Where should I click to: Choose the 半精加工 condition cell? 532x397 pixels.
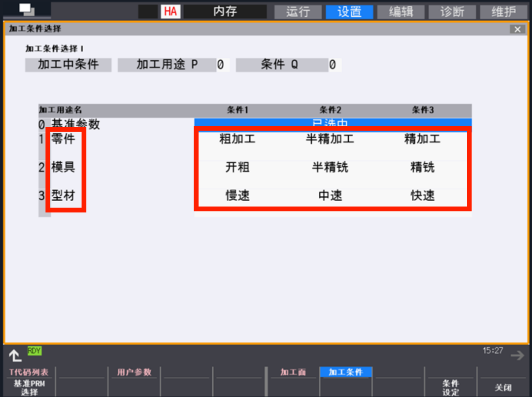click(330, 139)
